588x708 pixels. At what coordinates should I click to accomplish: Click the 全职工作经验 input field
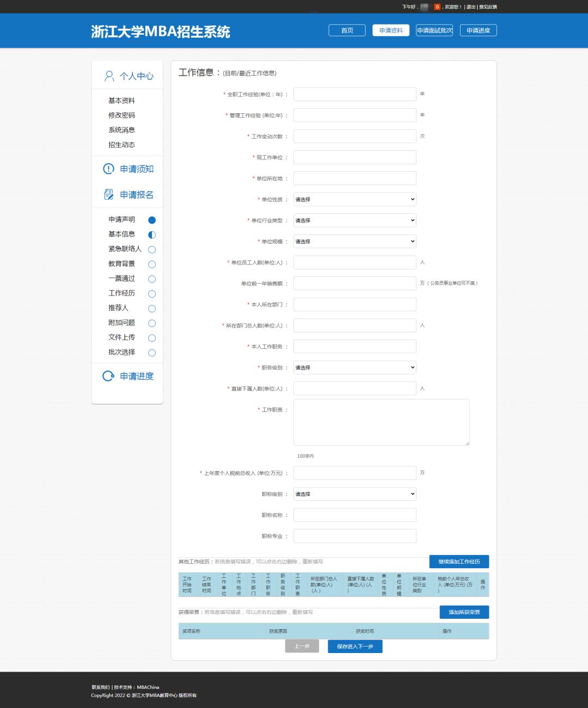354,94
